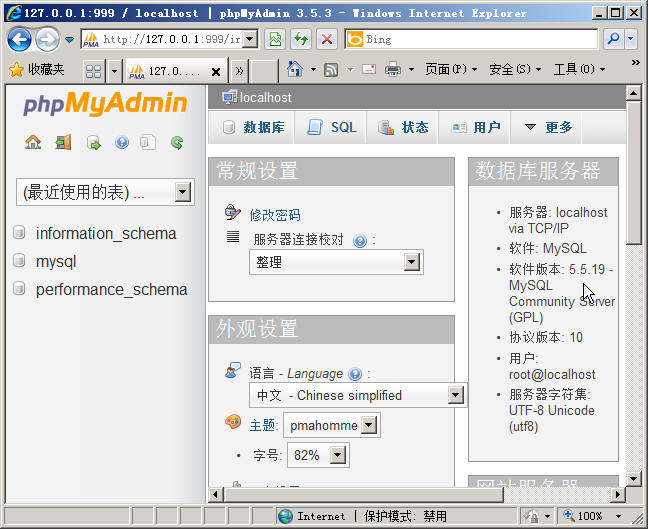Click the IE home page icon
This screenshot has width=648, height=529.
click(295, 69)
